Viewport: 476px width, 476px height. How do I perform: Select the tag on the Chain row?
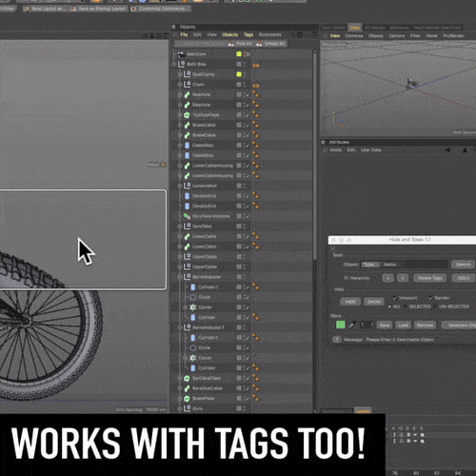pos(256,86)
